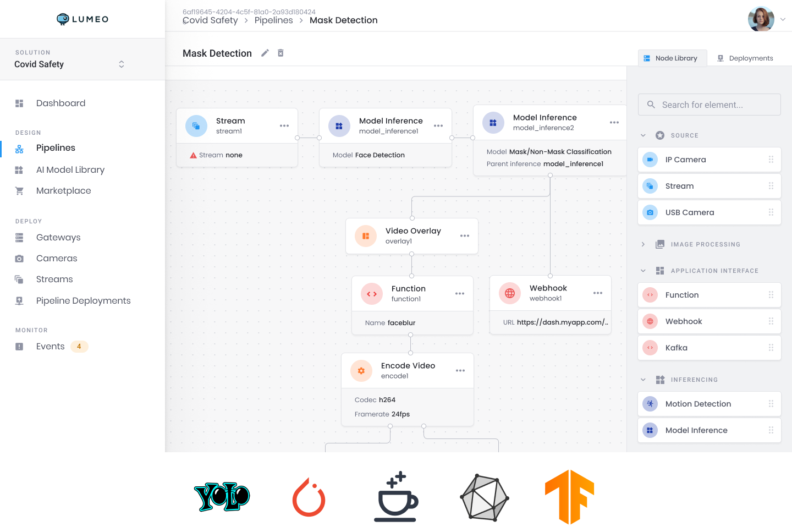Expand the account dropdown chevron
The width and height of the screenshot is (792, 532).
point(783,19)
